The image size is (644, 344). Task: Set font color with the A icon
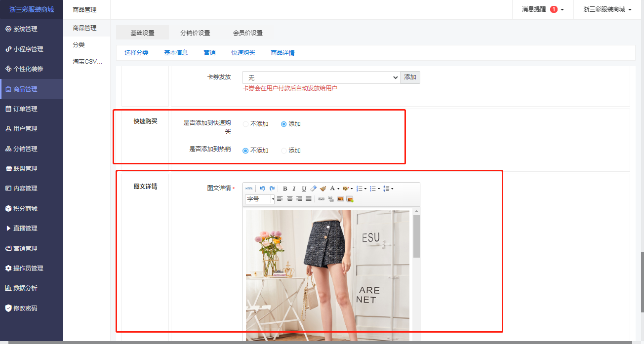pos(332,189)
